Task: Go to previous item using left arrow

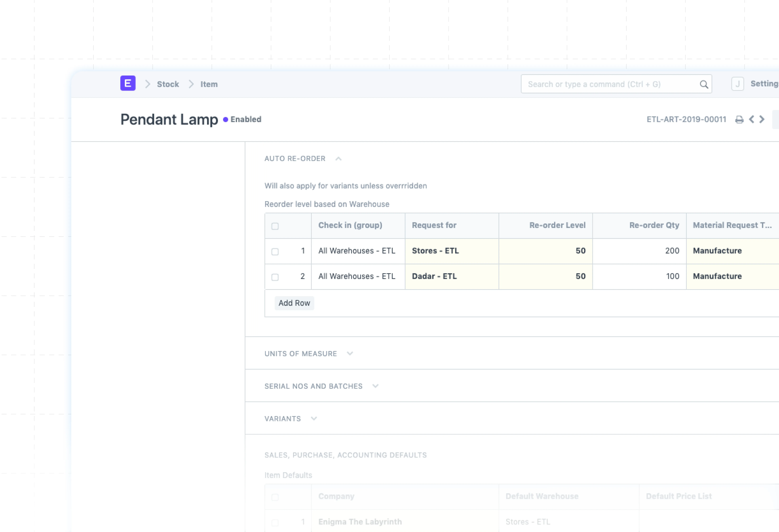Action: pyautogui.click(x=752, y=119)
